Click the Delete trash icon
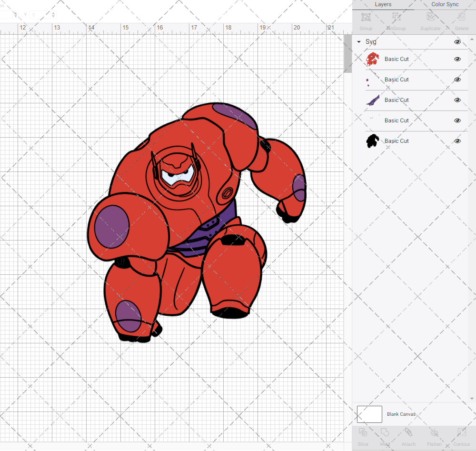Viewport: 476px width, 451px height. (462, 17)
